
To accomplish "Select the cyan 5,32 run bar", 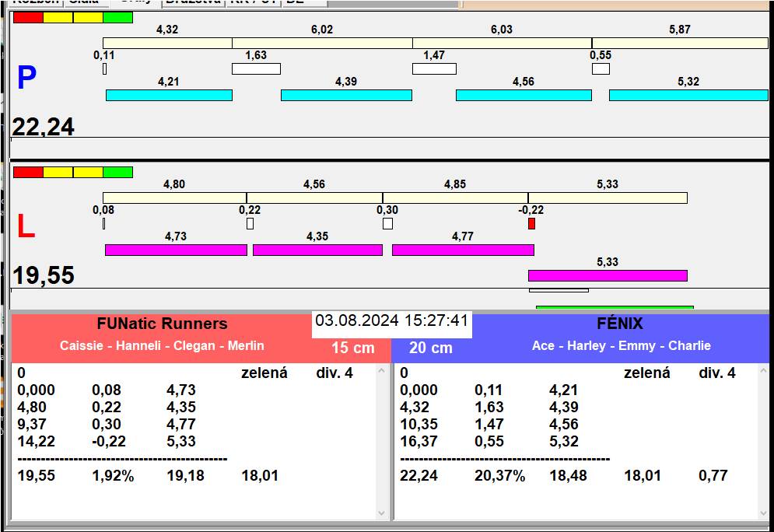I will point(688,96).
